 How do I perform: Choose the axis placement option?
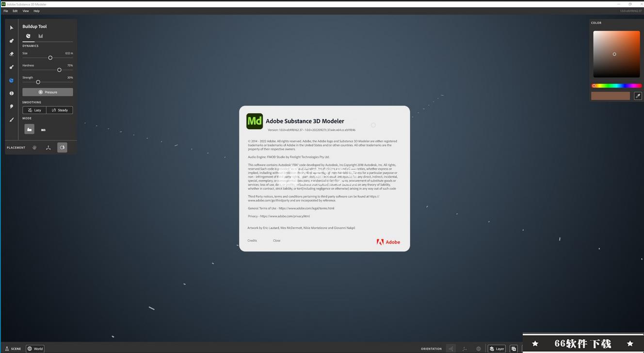tap(48, 148)
